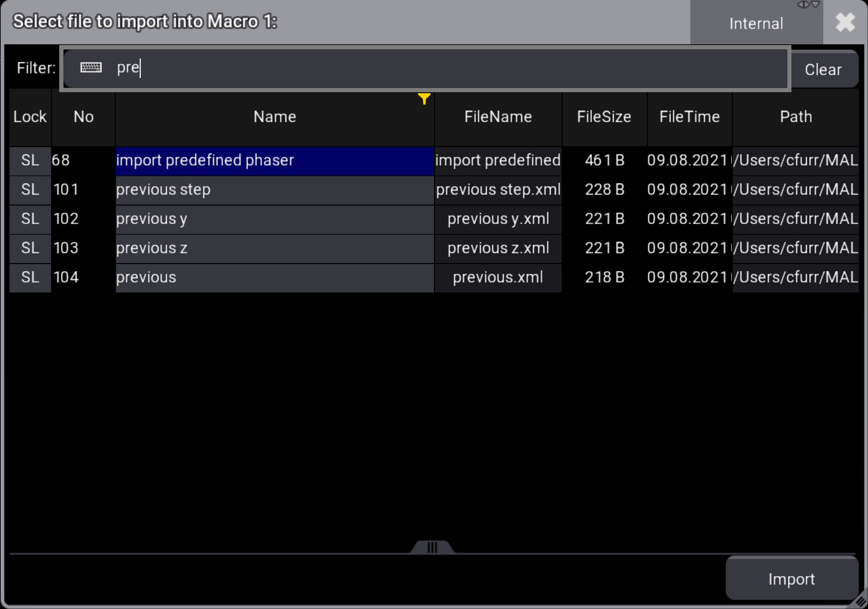Viewport: 868px width, 609px height.
Task: Click the SL lock cell of row 68
Action: click(x=30, y=161)
